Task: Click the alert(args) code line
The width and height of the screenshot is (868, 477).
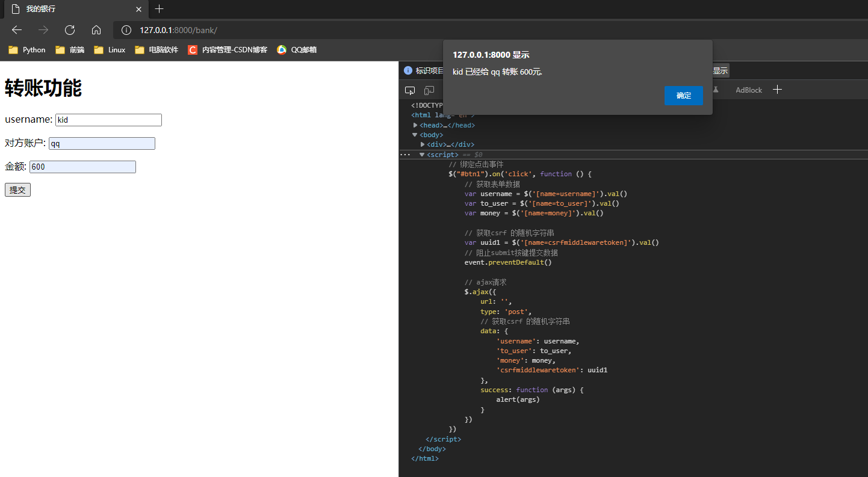Action: coord(518,399)
